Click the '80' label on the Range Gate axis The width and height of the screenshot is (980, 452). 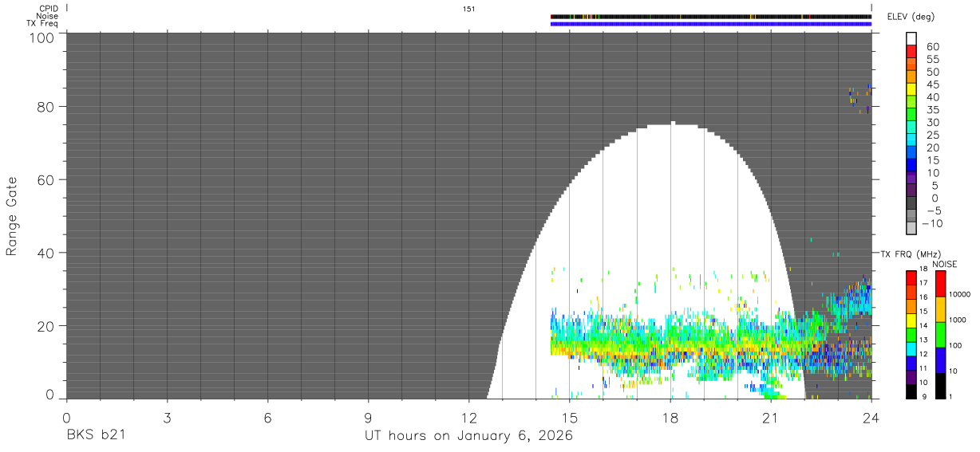click(x=46, y=107)
